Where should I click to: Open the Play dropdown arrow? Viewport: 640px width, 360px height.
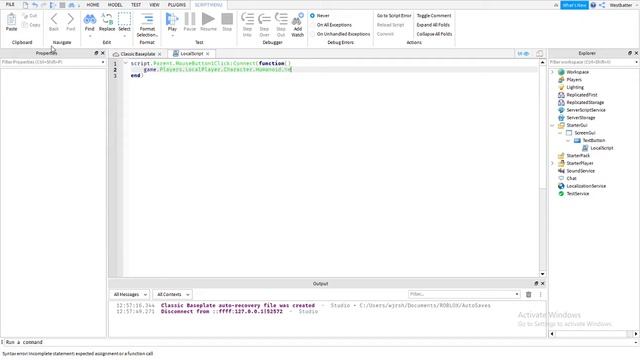coord(172,36)
